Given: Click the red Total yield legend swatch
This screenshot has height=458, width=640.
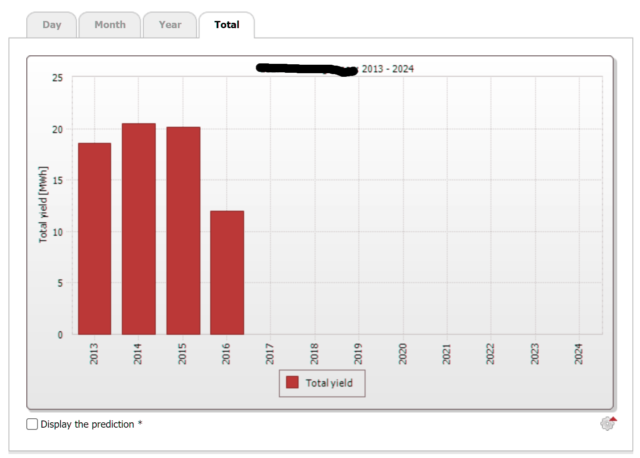Looking at the screenshot, I should pos(292,382).
